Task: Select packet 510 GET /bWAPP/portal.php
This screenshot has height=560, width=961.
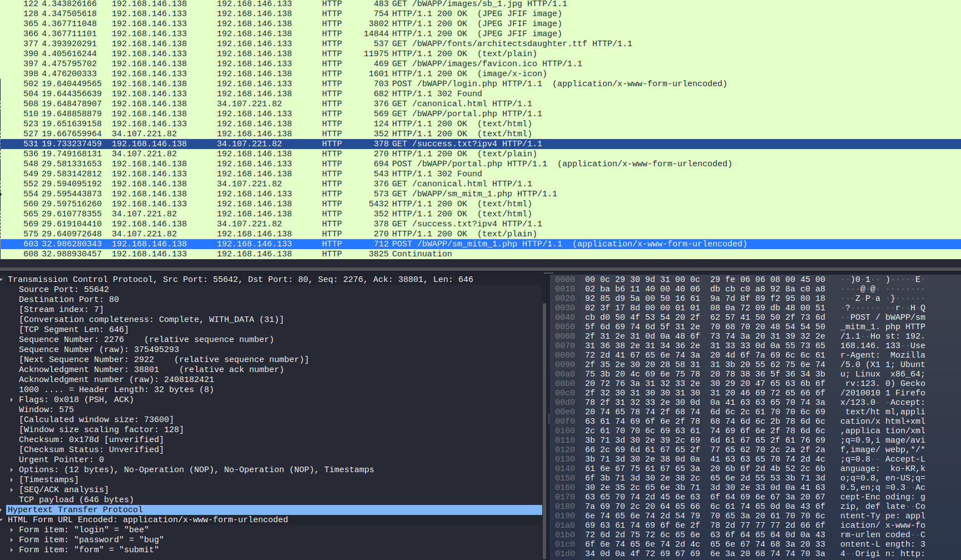Action: (481, 113)
